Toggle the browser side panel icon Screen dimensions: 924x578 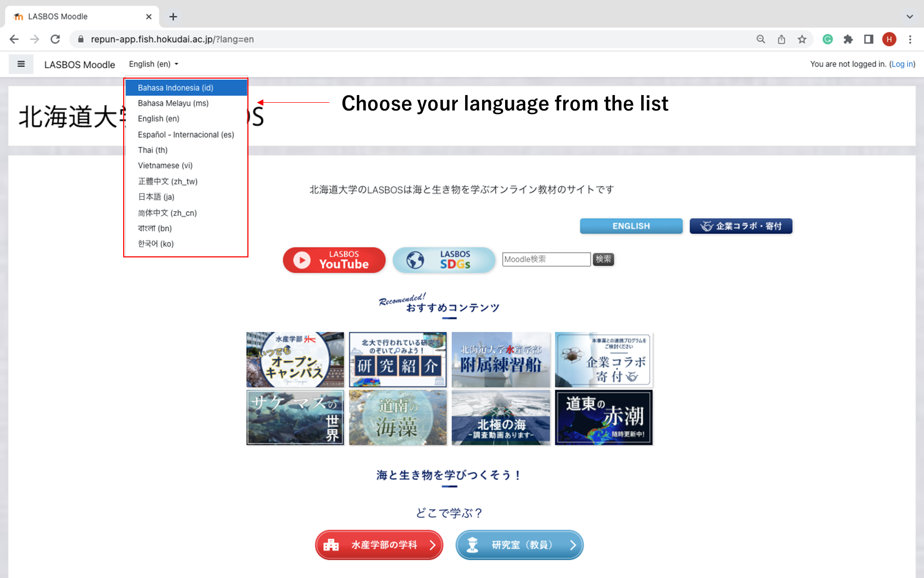869,39
